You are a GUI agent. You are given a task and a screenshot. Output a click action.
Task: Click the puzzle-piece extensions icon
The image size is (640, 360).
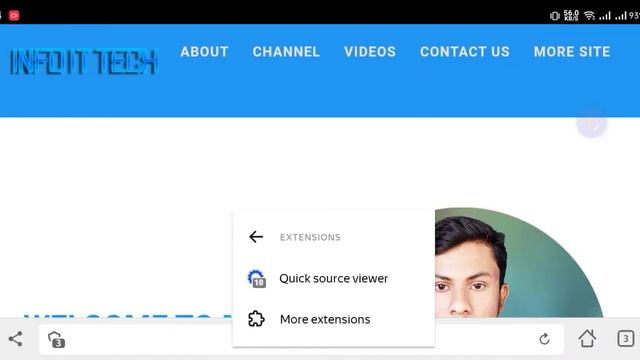coord(256,319)
